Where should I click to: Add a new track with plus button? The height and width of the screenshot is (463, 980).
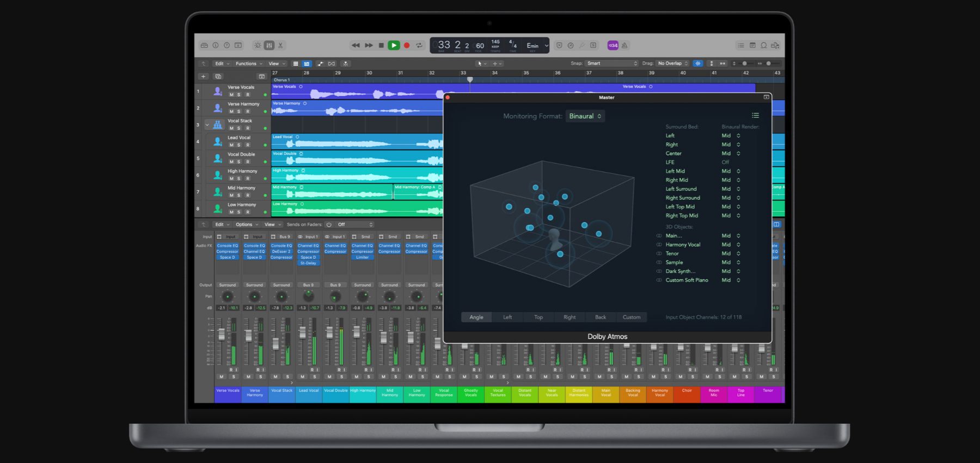coord(203,76)
